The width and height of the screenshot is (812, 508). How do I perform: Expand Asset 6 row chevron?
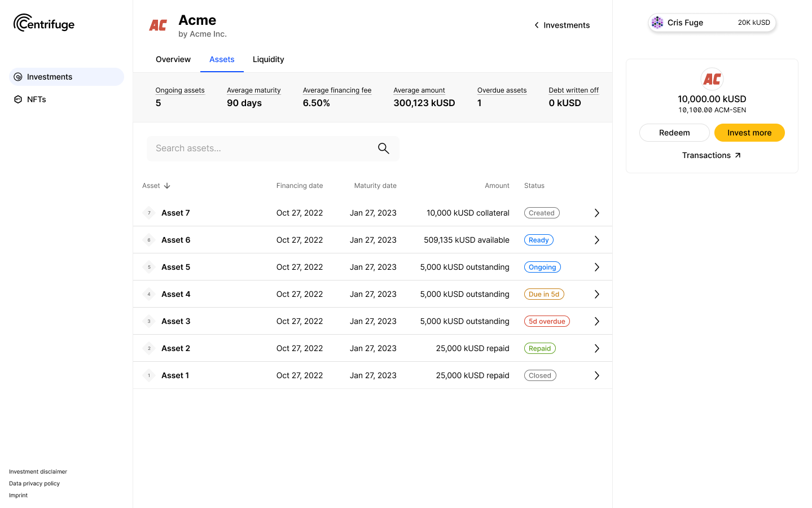click(596, 240)
